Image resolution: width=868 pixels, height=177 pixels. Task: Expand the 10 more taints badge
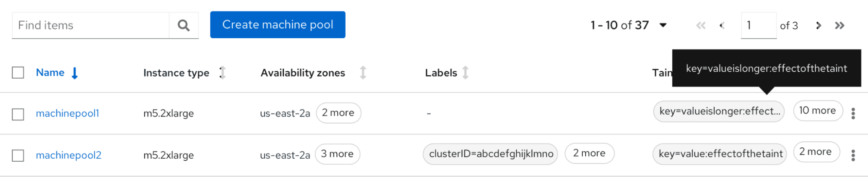817,110
